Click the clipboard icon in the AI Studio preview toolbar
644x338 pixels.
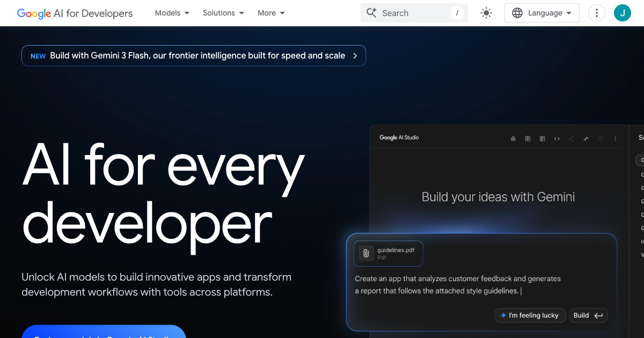tap(528, 139)
